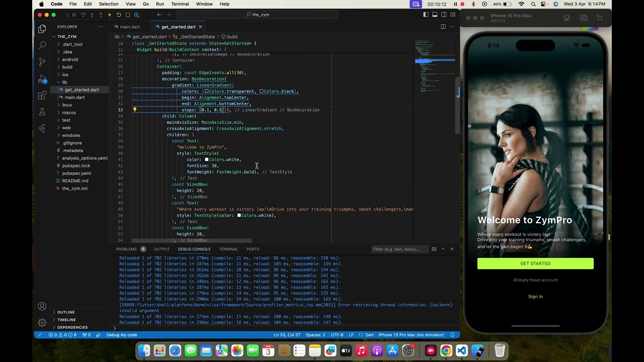
Task: Open the PORTS panel tab
Action: [x=253, y=249]
